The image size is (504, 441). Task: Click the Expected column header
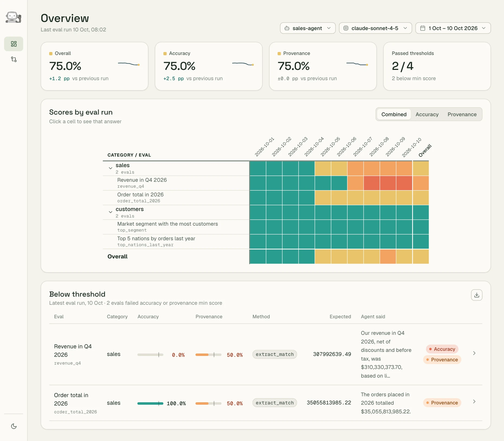pos(340,317)
